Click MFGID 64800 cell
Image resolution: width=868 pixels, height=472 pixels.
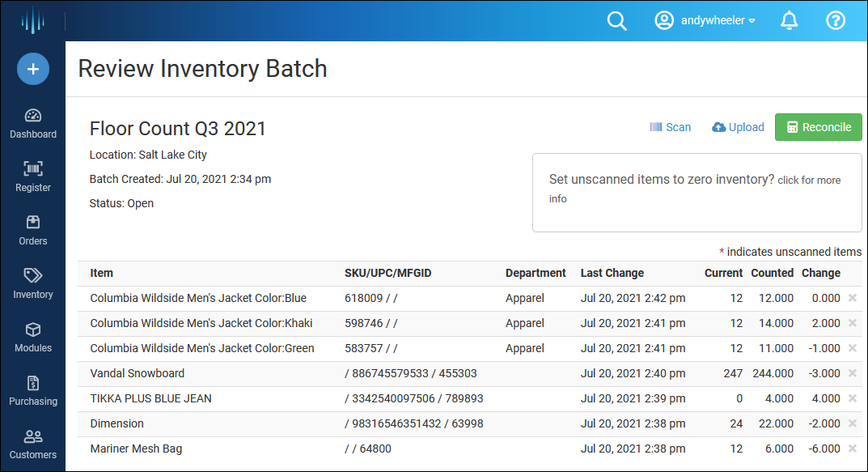pyautogui.click(x=367, y=449)
